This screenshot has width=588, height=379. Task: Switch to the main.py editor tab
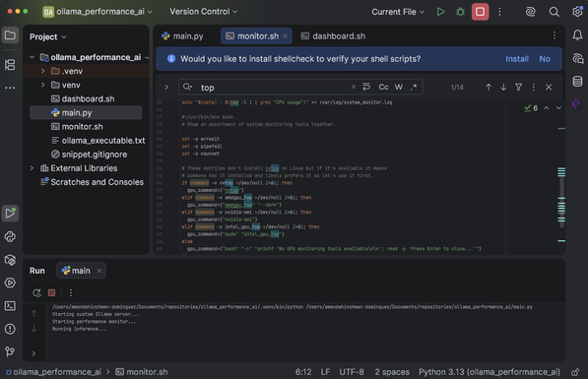coord(182,36)
